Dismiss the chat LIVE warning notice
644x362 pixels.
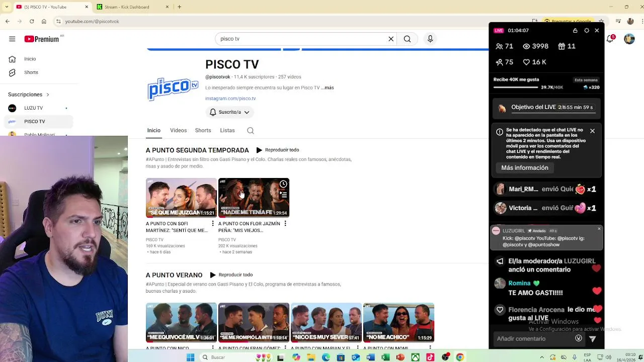pos(592,131)
